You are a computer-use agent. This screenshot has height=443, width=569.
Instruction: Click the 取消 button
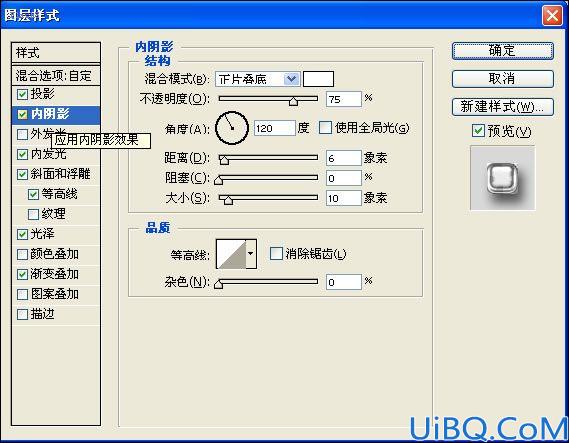[x=503, y=79]
